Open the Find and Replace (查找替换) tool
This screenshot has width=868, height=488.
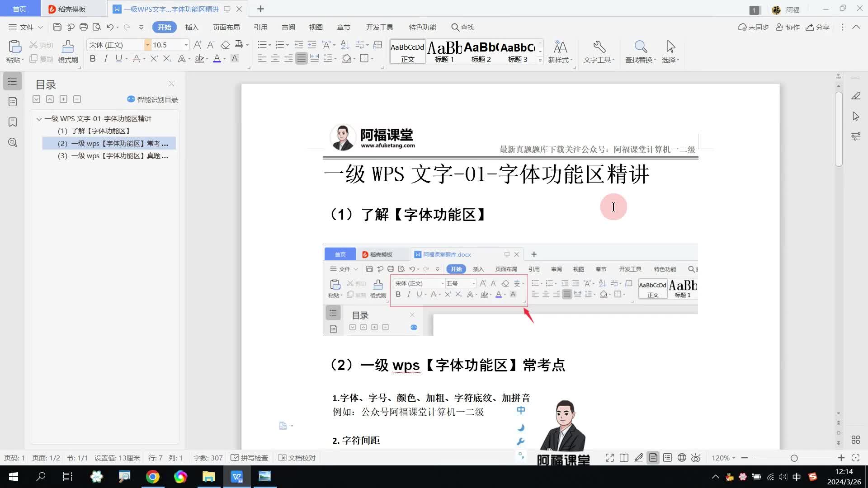(640, 47)
